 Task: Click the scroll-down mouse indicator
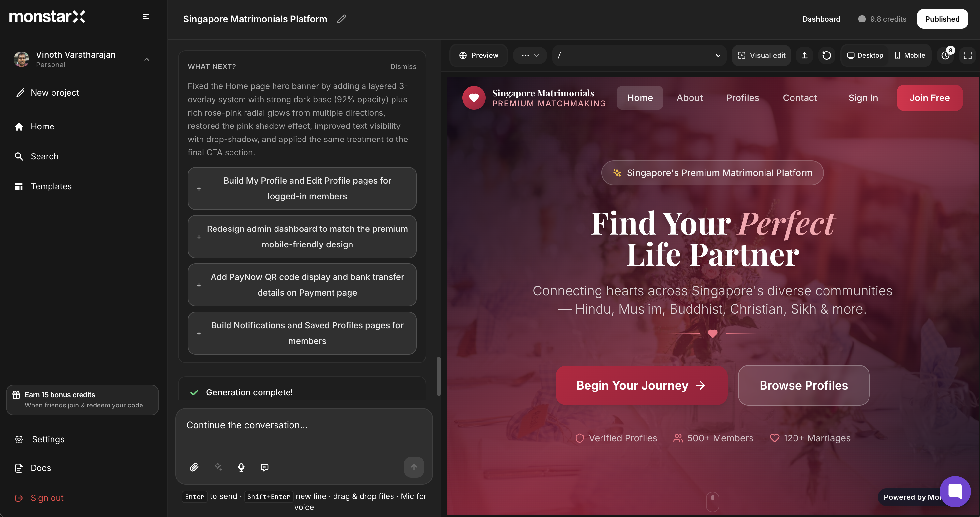coord(712,502)
